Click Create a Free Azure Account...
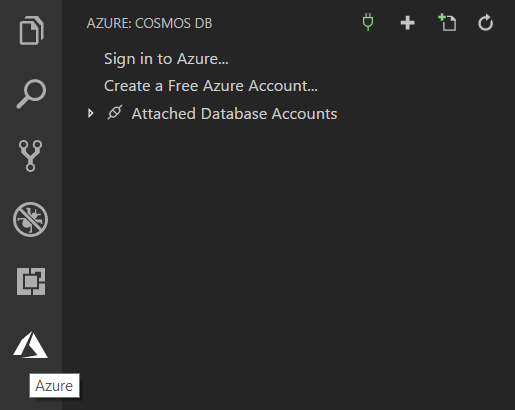 coord(211,86)
